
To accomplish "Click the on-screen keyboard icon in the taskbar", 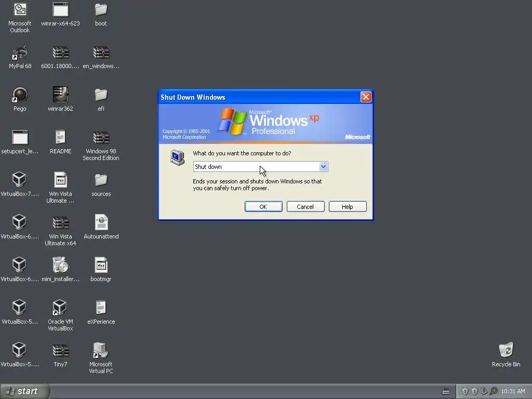I will pos(446,392).
